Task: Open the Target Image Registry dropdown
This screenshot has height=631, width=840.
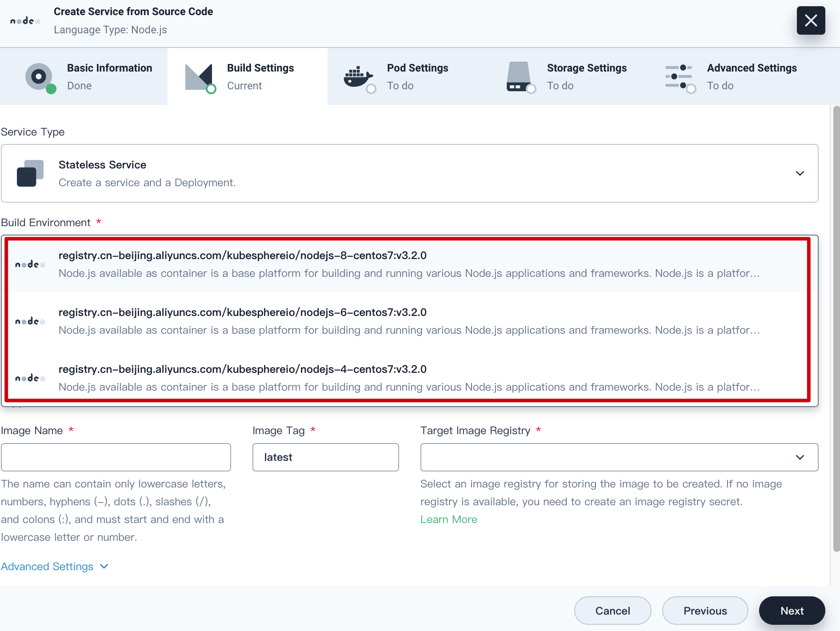Action: 619,457
